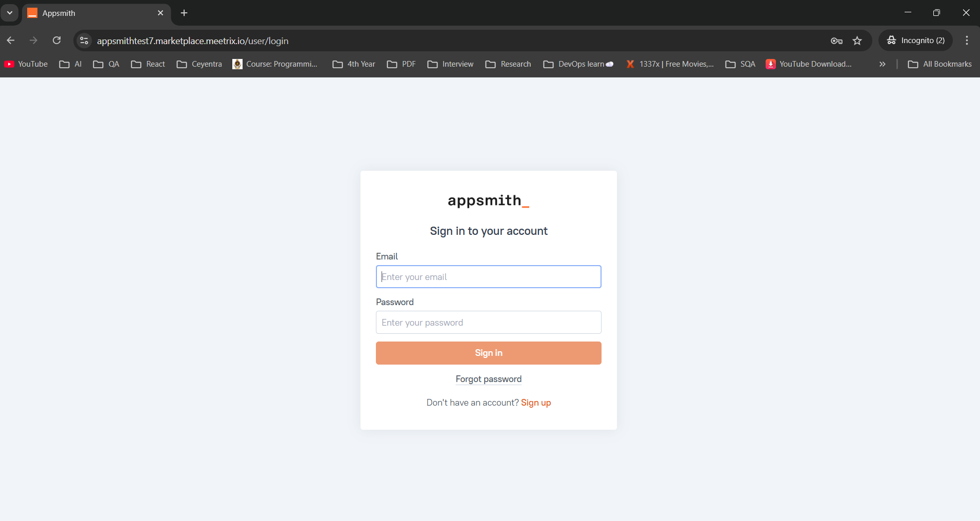Open the AI bookmark folder
This screenshot has height=521, width=980.
tap(71, 64)
